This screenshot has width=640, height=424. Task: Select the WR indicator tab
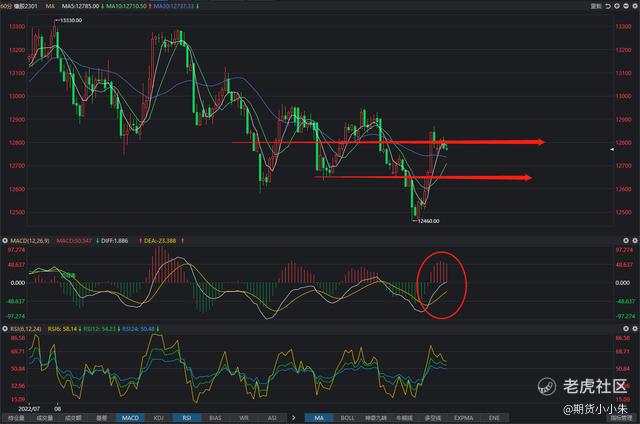pyautogui.click(x=244, y=418)
